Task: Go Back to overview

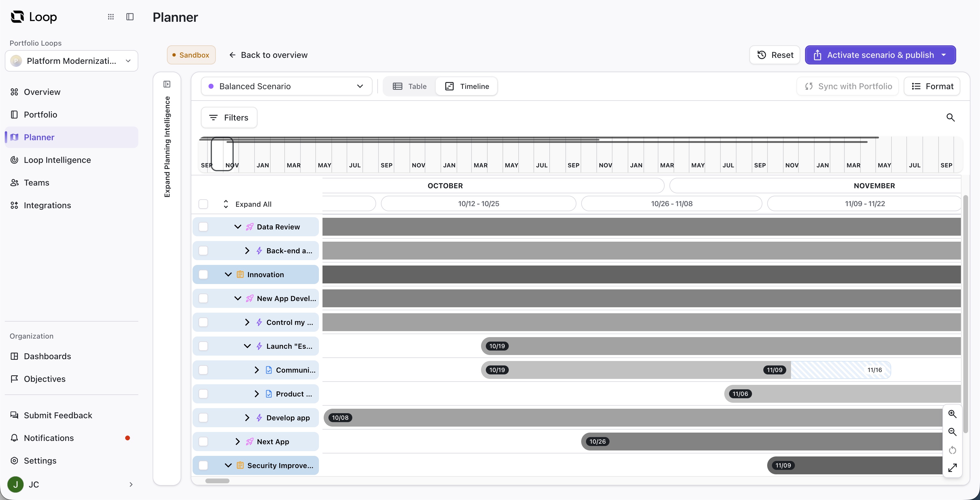Action: pos(268,55)
